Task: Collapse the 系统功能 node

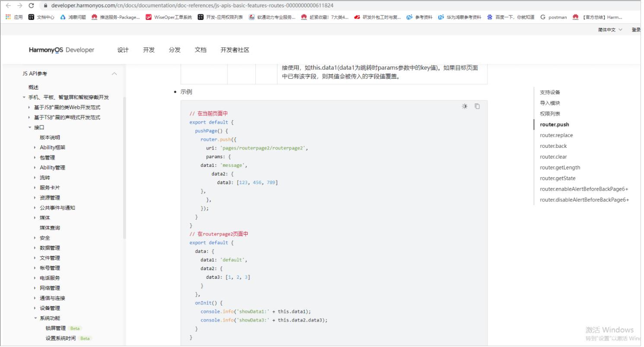Action: tap(35, 318)
